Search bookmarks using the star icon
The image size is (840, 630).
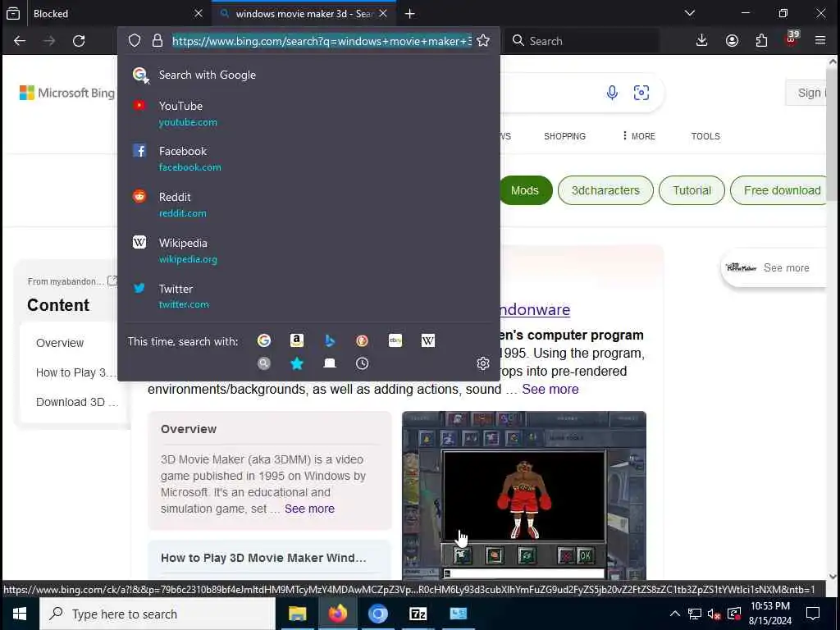(x=297, y=363)
